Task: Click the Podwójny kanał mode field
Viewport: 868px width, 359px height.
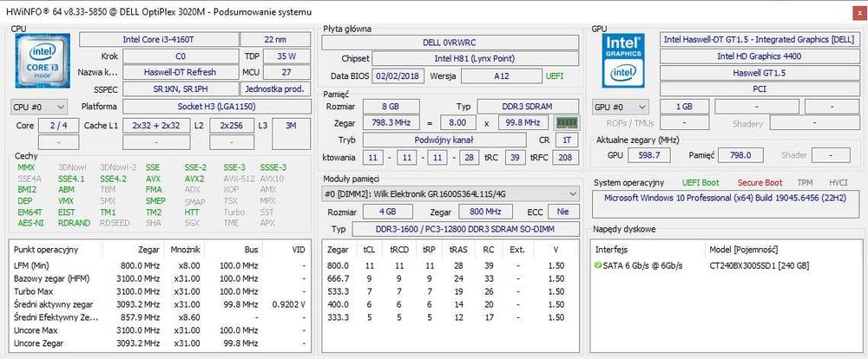Action: pos(444,140)
